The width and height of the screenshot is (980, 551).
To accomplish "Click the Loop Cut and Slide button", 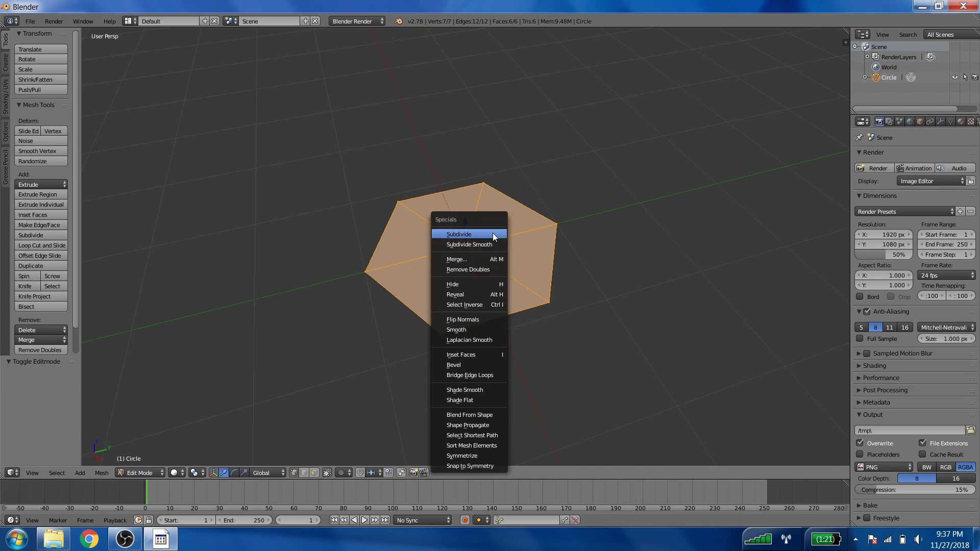I will tap(41, 245).
